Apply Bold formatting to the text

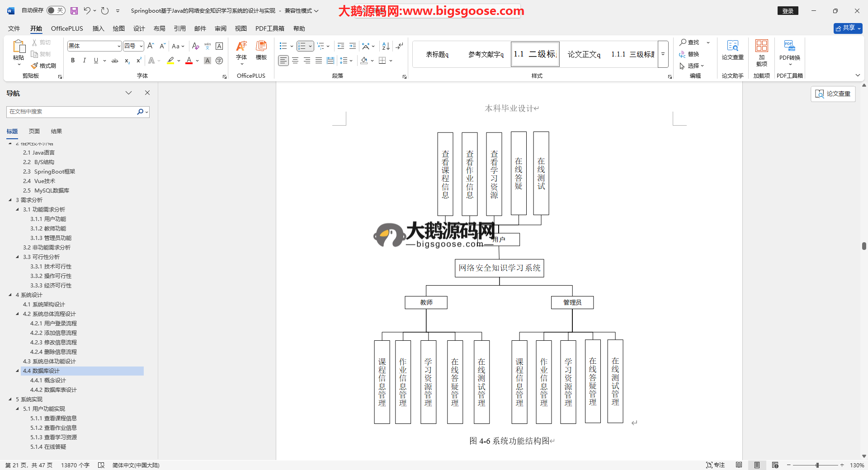73,61
